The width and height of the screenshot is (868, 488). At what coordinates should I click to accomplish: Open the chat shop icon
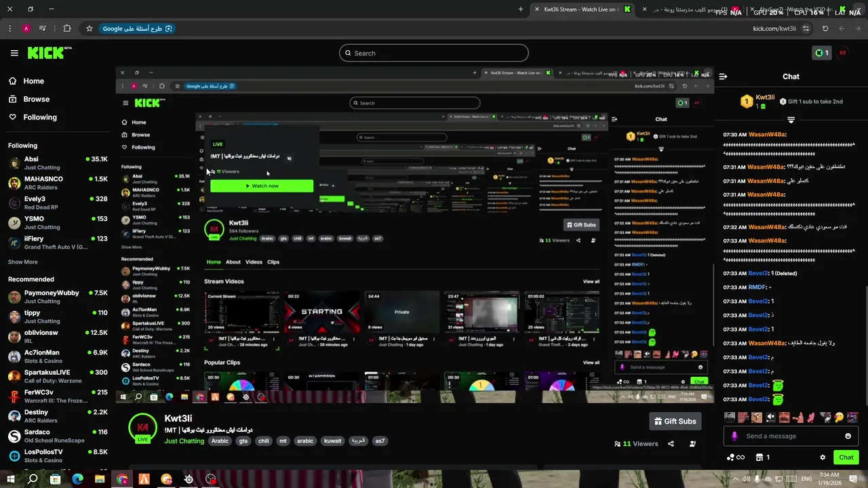[759, 457]
